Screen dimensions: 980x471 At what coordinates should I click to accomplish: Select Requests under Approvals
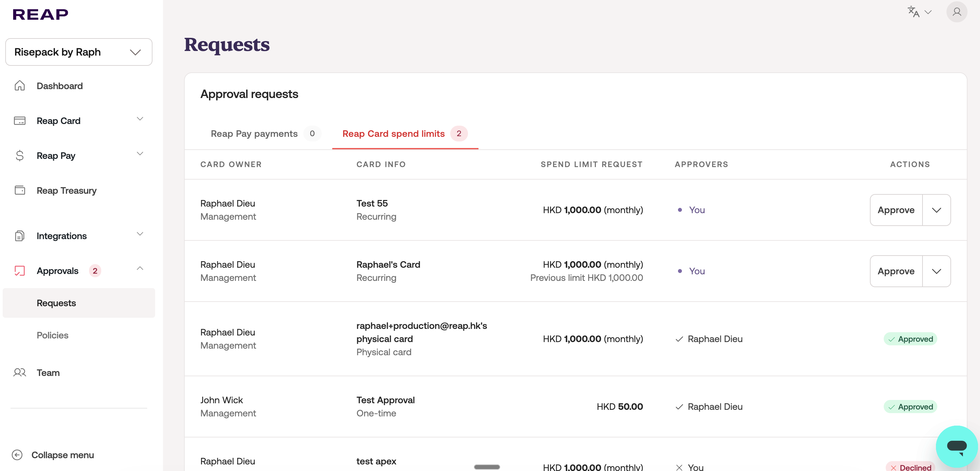coord(79,303)
